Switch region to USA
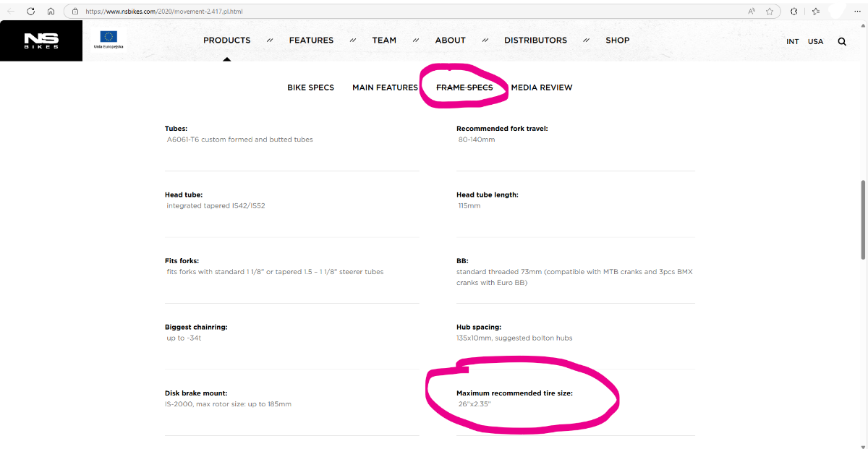Viewport: 868px width, 449px height. (816, 41)
